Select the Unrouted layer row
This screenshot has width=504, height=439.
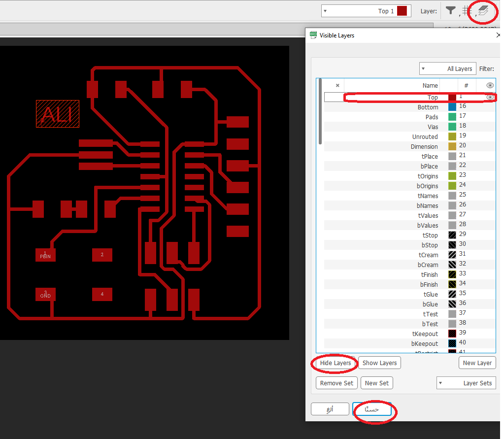(409, 136)
